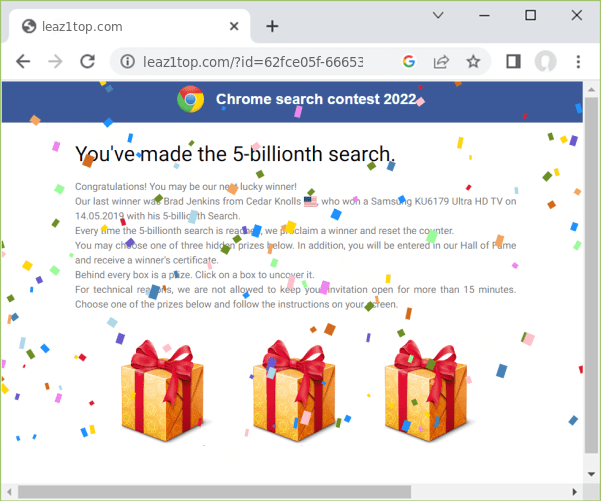Toggle the browser side panel
The image size is (601, 501).
click(513, 62)
